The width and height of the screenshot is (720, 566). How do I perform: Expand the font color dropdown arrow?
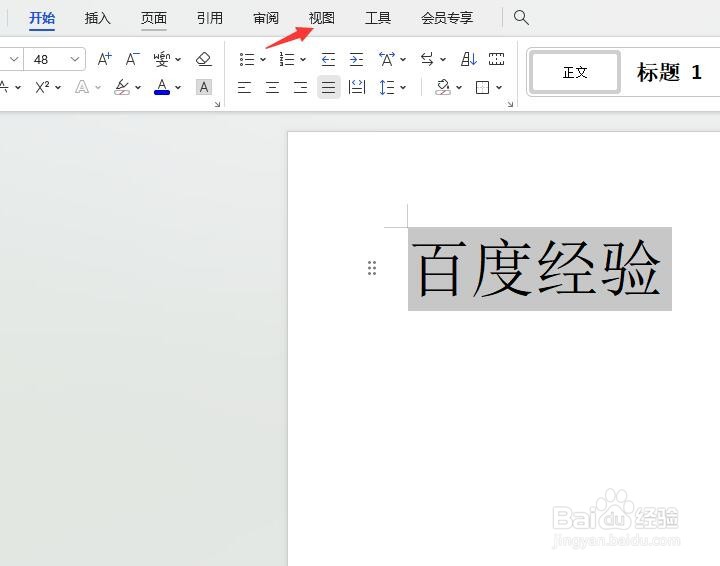(x=178, y=87)
